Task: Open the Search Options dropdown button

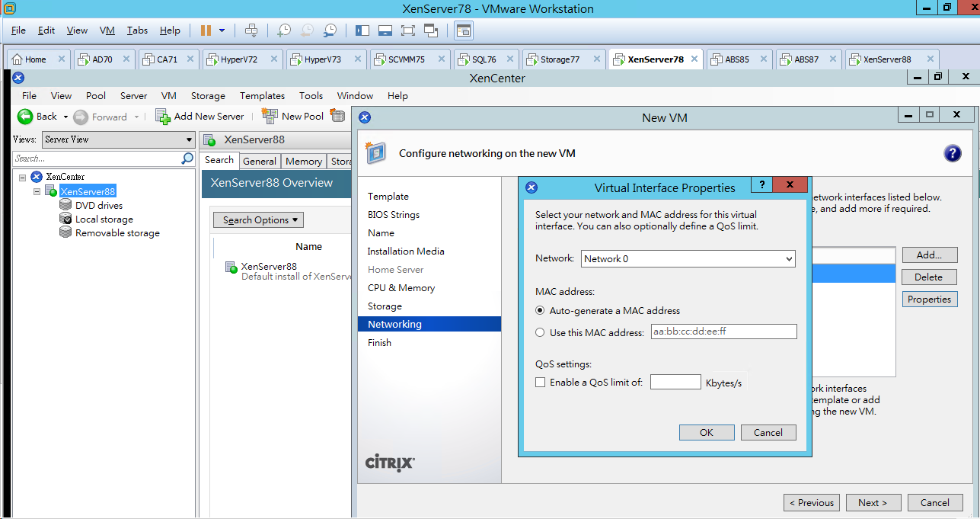Action: pyautogui.click(x=258, y=220)
